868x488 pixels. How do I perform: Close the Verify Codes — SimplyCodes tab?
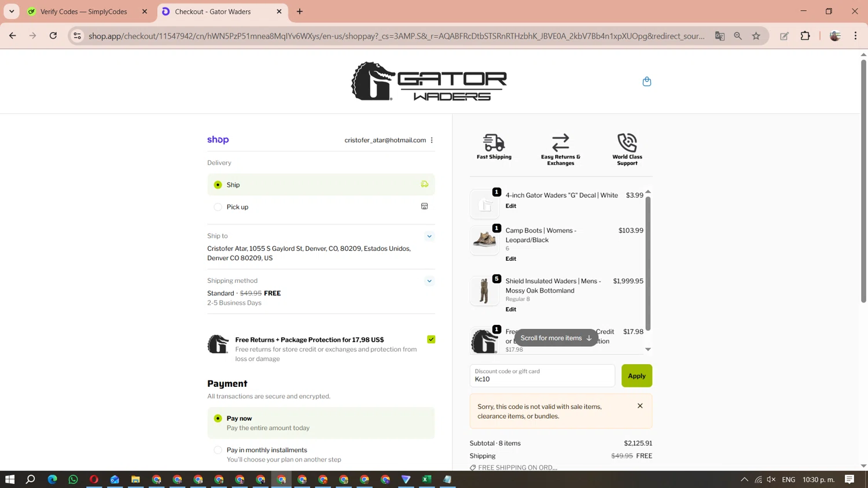(x=145, y=12)
